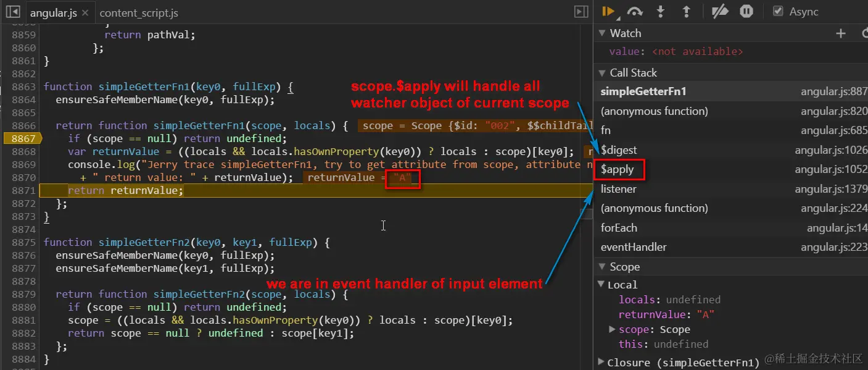Open angular.js:1052 source link for $apply

tap(831, 169)
